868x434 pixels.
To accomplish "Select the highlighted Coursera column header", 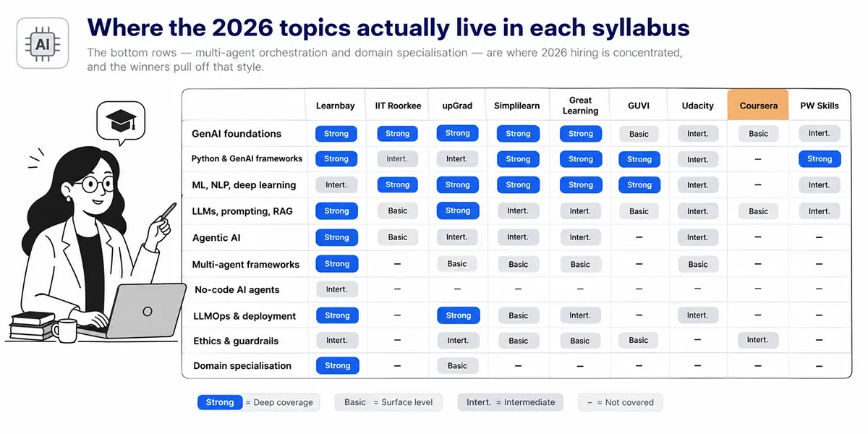I will click(x=758, y=106).
